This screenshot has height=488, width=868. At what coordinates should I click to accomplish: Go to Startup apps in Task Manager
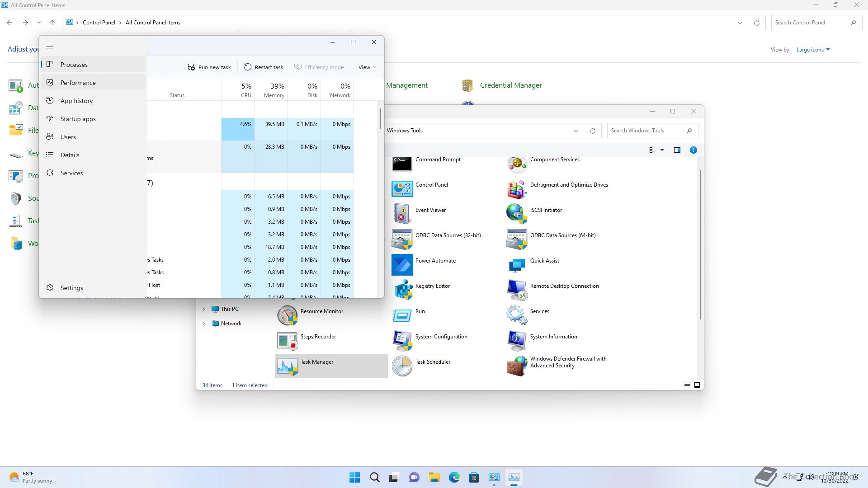point(93,119)
